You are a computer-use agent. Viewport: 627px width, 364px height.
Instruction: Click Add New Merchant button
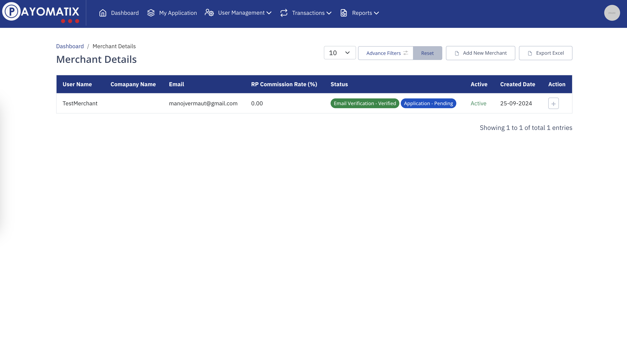coord(480,53)
